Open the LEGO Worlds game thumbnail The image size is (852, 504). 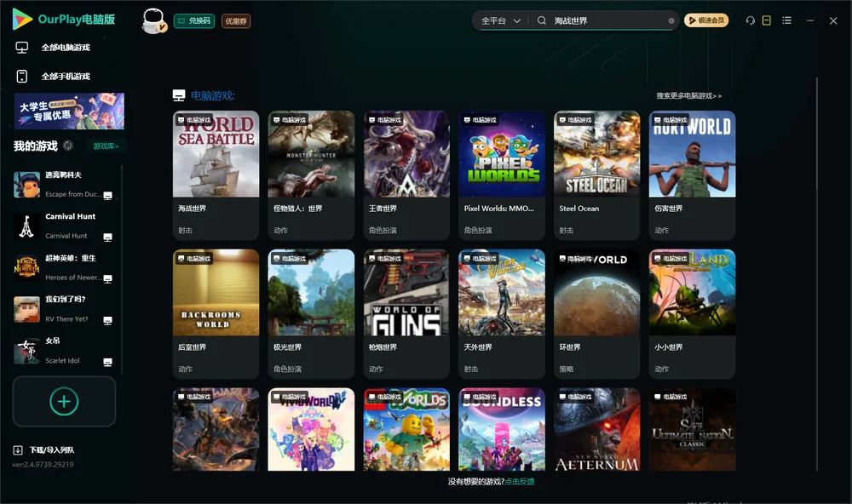coord(406,429)
